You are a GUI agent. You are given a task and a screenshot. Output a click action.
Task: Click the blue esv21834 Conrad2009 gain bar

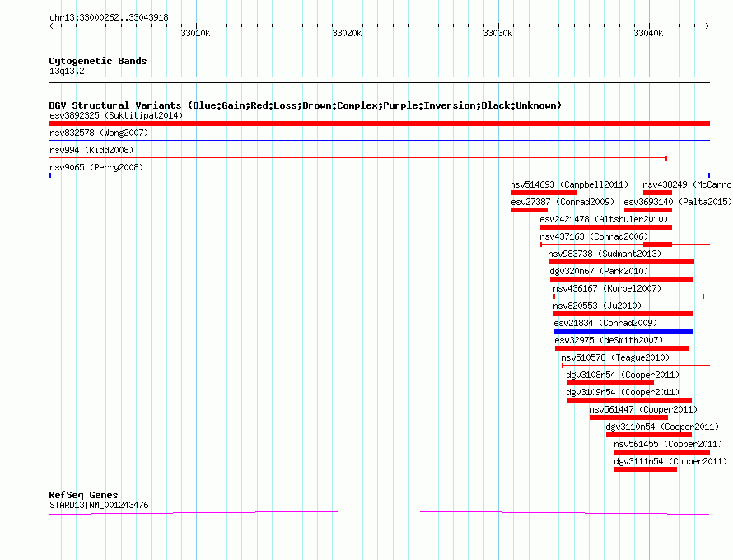click(x=623, y=331)
